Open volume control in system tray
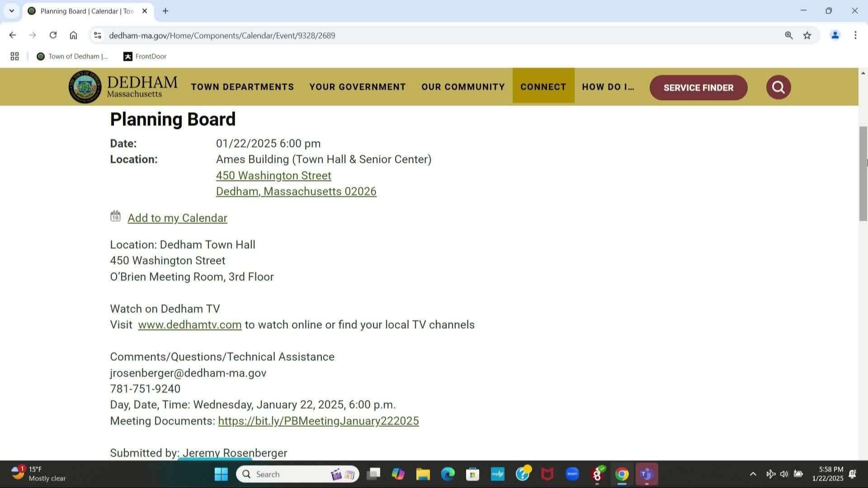868x488 pixels. coord(784,474)
